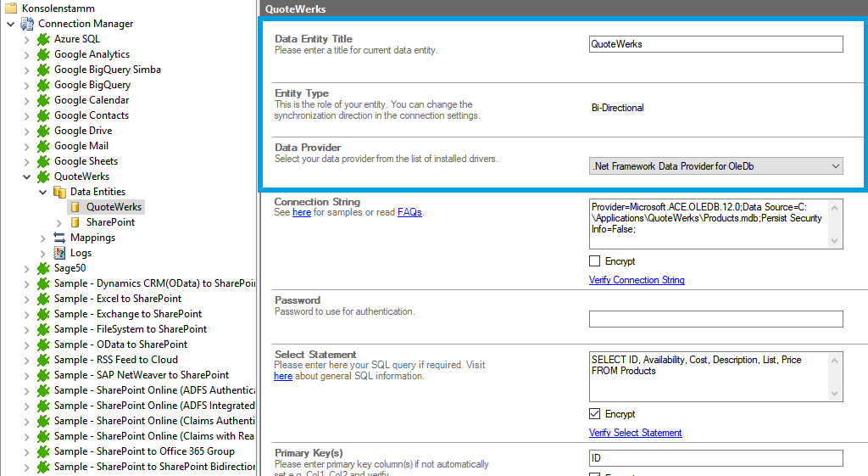Click the Data Entities folder icon
Image resolution: width=868 pixels, height=476 pixels.
point(59,192)
